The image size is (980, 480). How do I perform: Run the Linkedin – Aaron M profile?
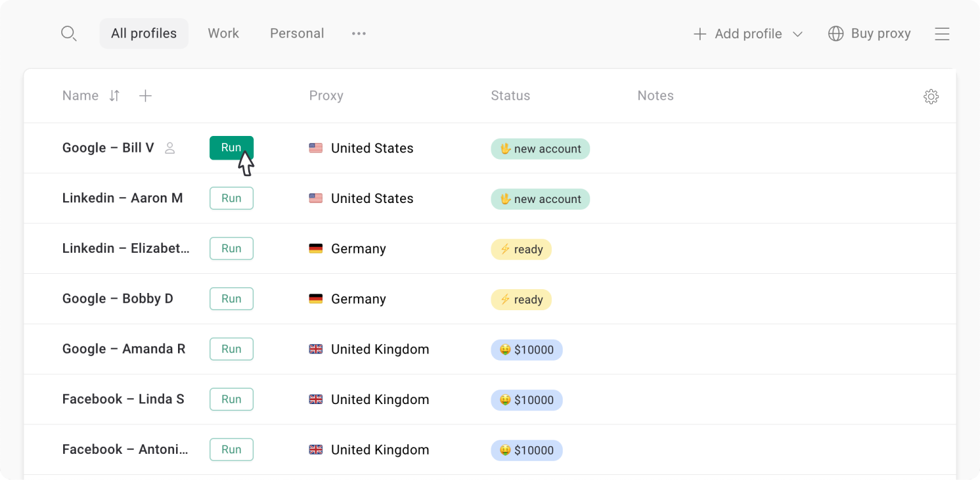click(x=232, y=199)
